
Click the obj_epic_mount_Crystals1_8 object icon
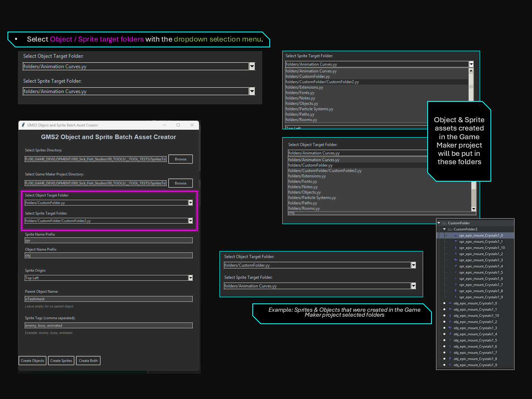[450, 359]
